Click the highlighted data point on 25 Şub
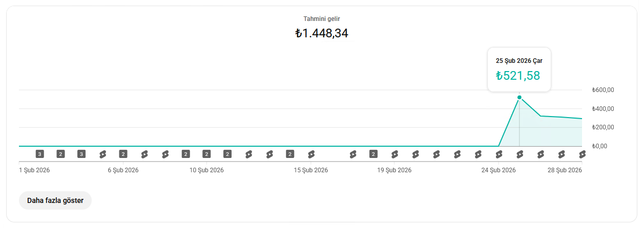 point(520,97)
